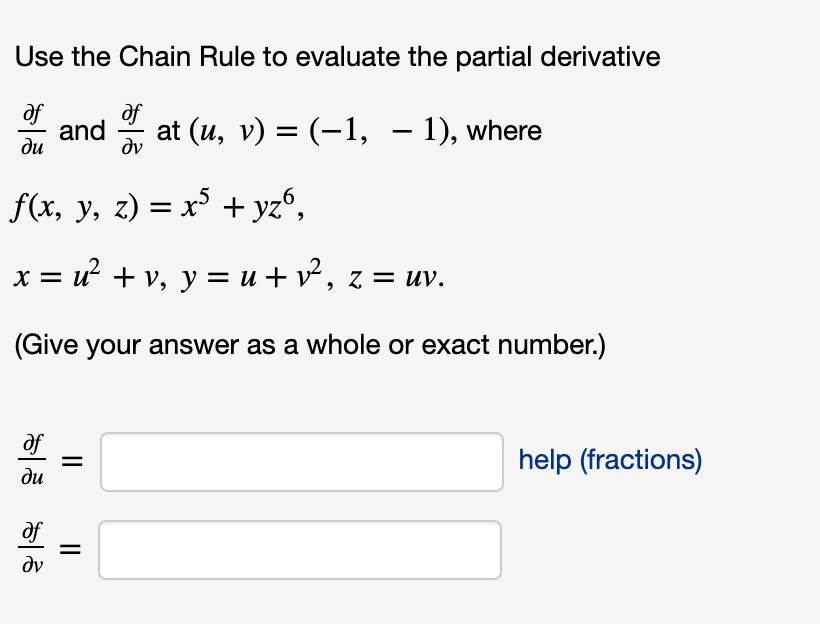Click the equals sign beside ∂f/∂v
Image resolution: width=820 pixels, height=624 pixels.
72,549
